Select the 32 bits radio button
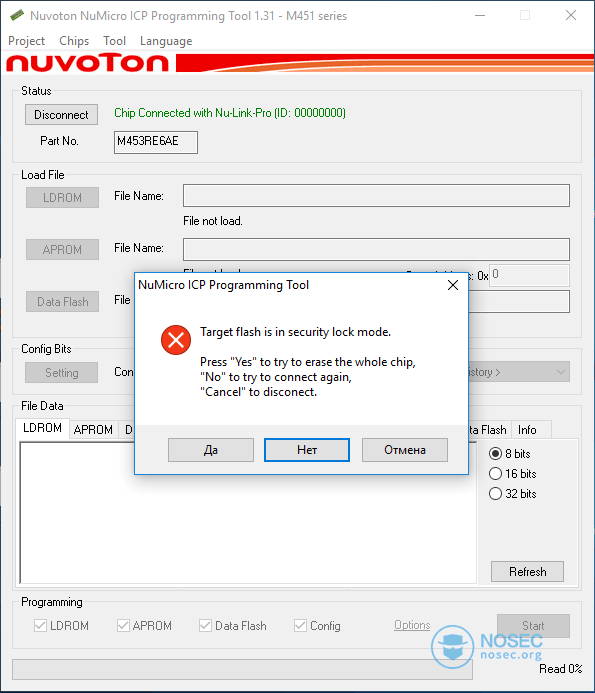 (496, 493)
